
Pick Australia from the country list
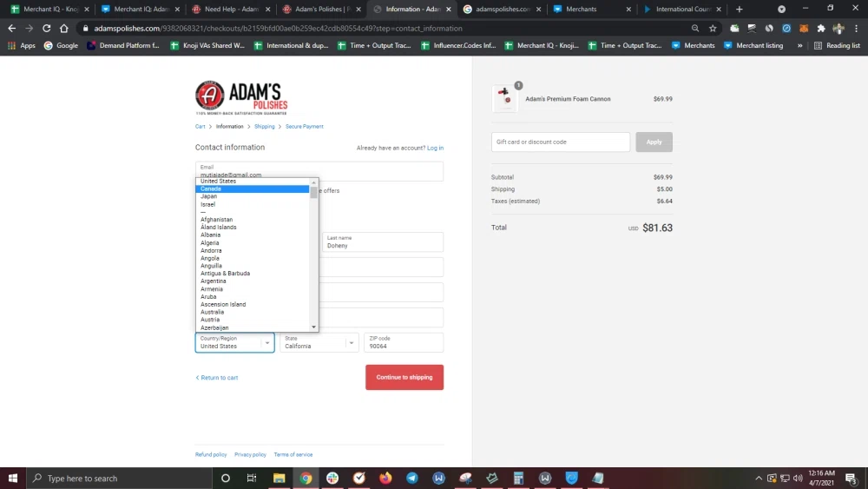point(212,312)
